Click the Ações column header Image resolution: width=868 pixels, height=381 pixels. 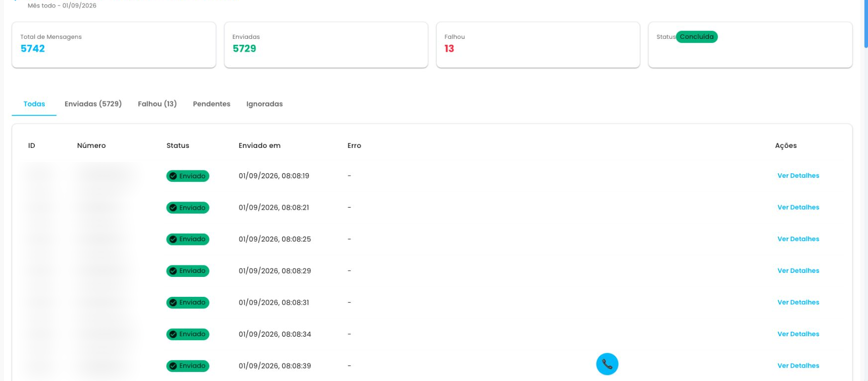point(786,145)
